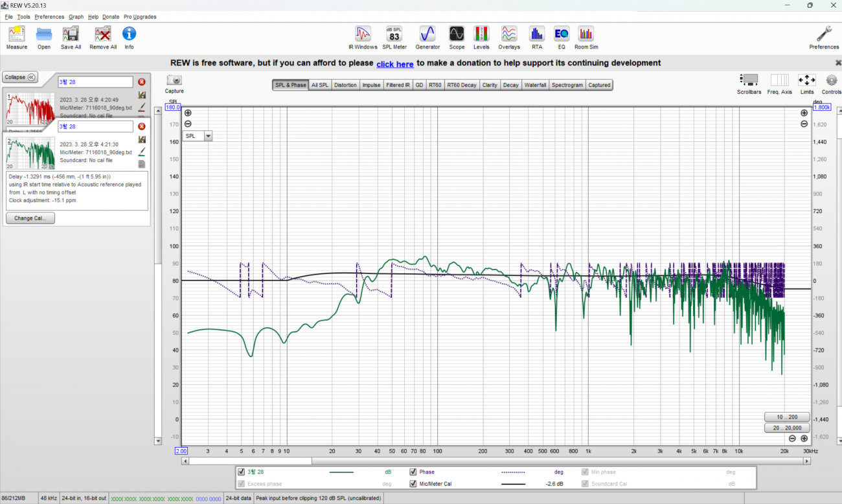This screenshot has height=504, width=842.
Task: Open the File menu
Action: click(x=9, y=17)
